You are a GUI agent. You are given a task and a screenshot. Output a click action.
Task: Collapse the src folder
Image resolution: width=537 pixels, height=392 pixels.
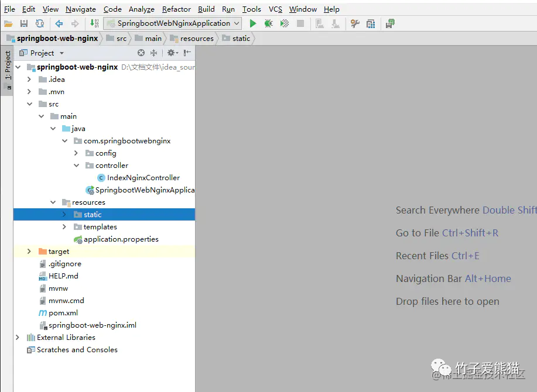30,104
